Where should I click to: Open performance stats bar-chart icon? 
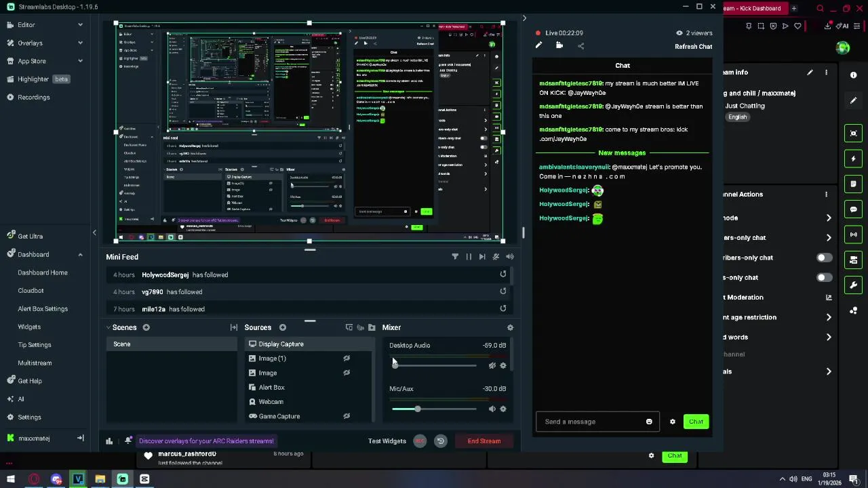(x=109, y=441)
